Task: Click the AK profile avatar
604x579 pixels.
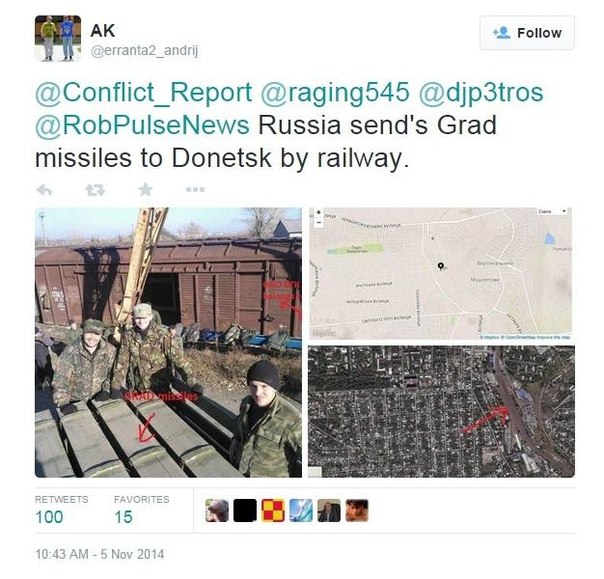Action: [x=58, y=38]
